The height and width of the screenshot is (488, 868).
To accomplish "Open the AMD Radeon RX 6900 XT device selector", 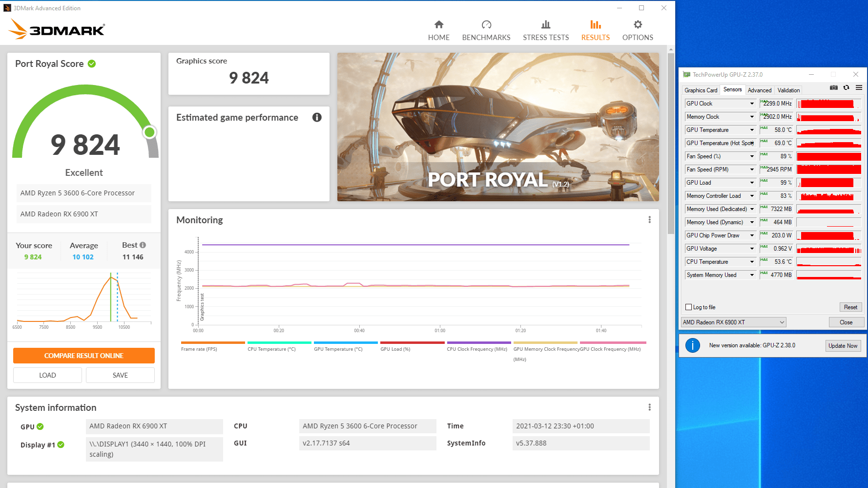I will [x=733, y=322].
